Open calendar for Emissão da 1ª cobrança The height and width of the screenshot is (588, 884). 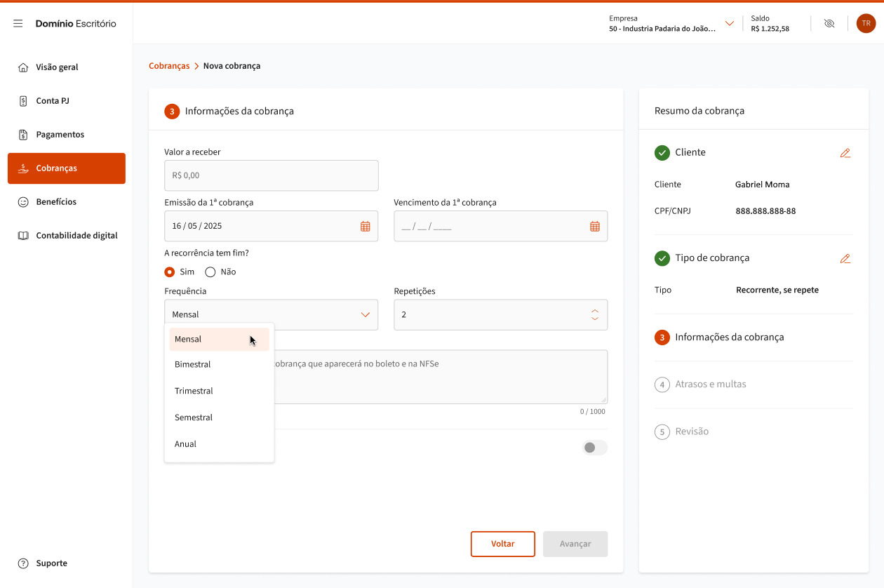pos(365,226)
